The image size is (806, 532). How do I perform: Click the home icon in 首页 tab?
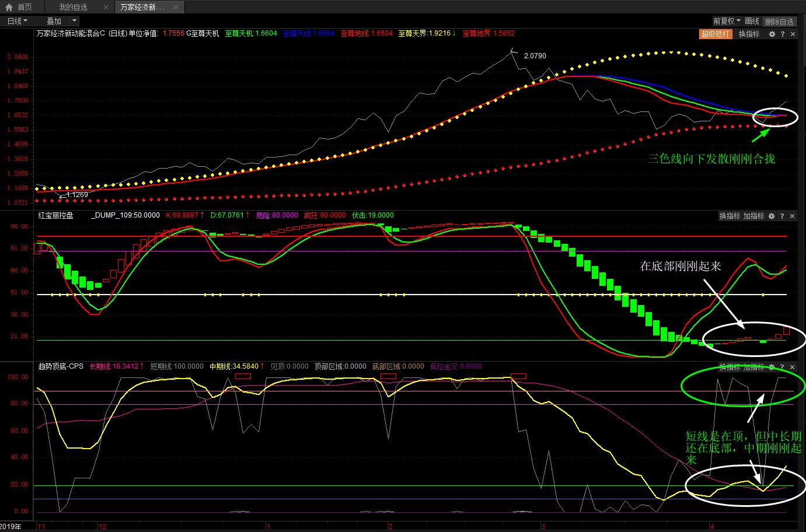(9, 7)
